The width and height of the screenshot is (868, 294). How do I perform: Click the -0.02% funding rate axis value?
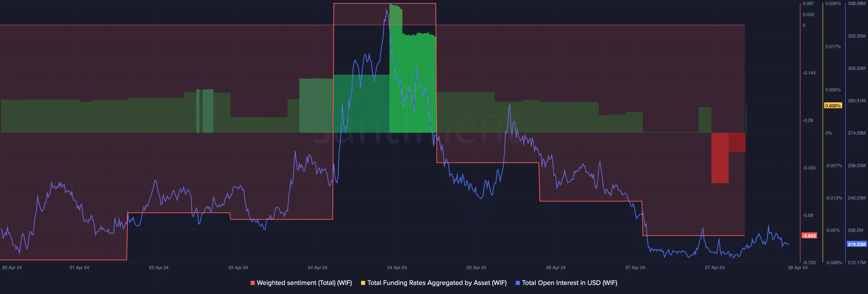point(833,230)
